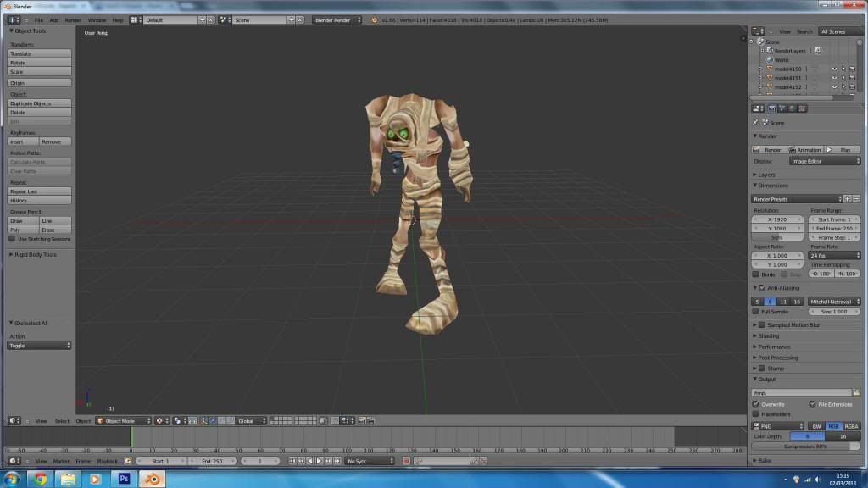Uncheck the File Extensions option
The height and width of the screenshot is (488, 868).
pyautogui.click(x=812, y=404)
